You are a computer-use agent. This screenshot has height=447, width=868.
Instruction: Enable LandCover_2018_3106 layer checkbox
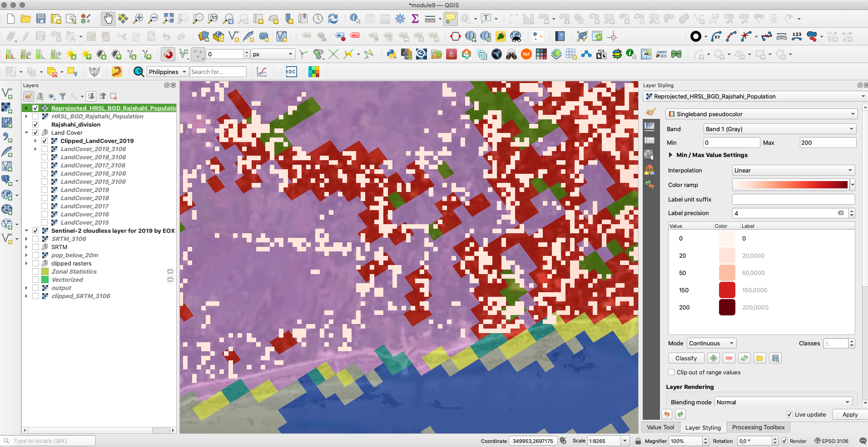click(45, 157)
